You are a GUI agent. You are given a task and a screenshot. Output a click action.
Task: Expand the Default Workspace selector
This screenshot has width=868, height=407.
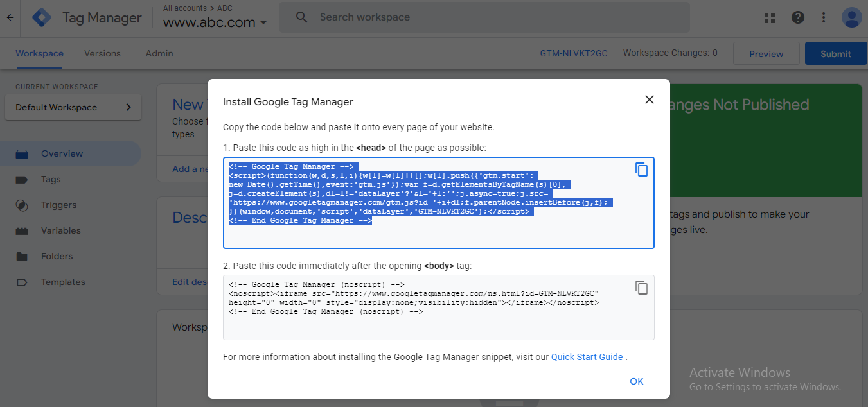pyautogui.click(x=73, y=107)
